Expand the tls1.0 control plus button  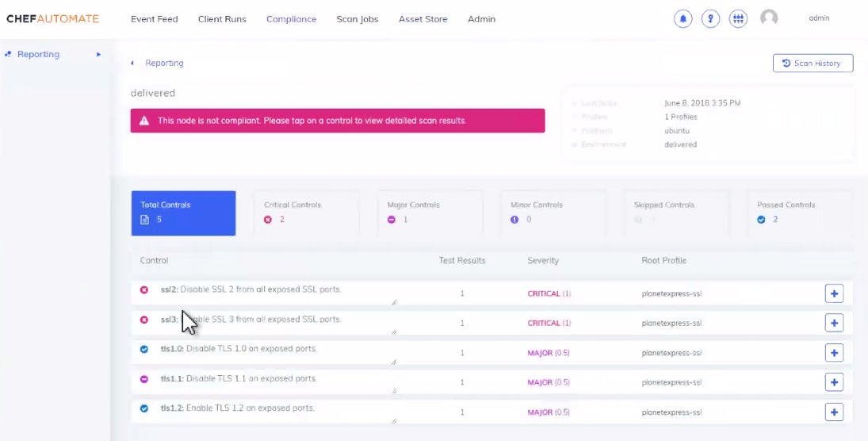click(x=834, y=353)
